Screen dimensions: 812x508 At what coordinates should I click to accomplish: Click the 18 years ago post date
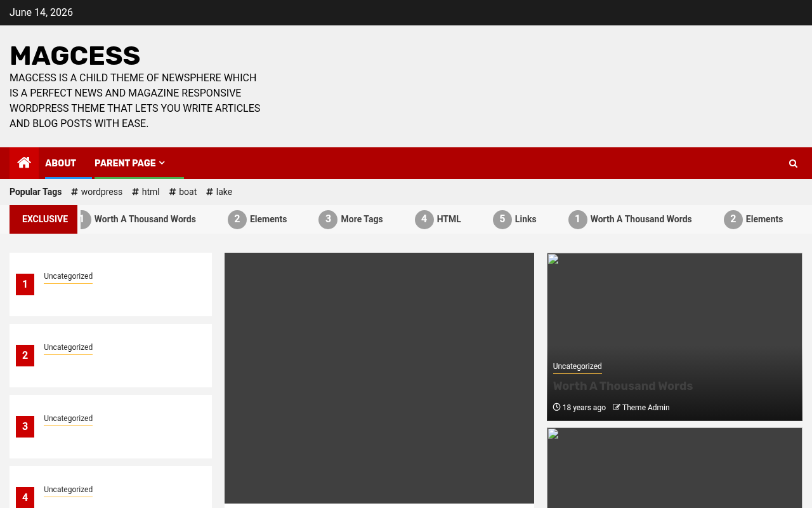584,408
